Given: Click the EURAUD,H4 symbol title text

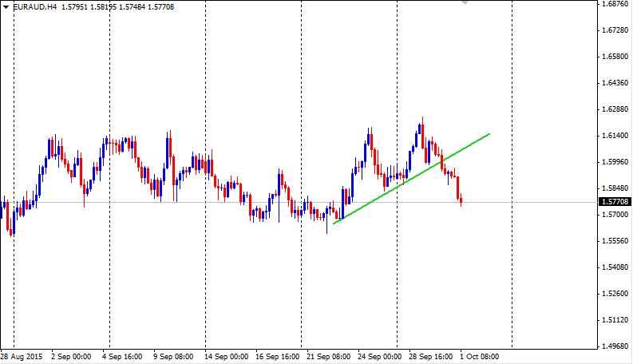Looking at the screenshot, I should (34, 7).
